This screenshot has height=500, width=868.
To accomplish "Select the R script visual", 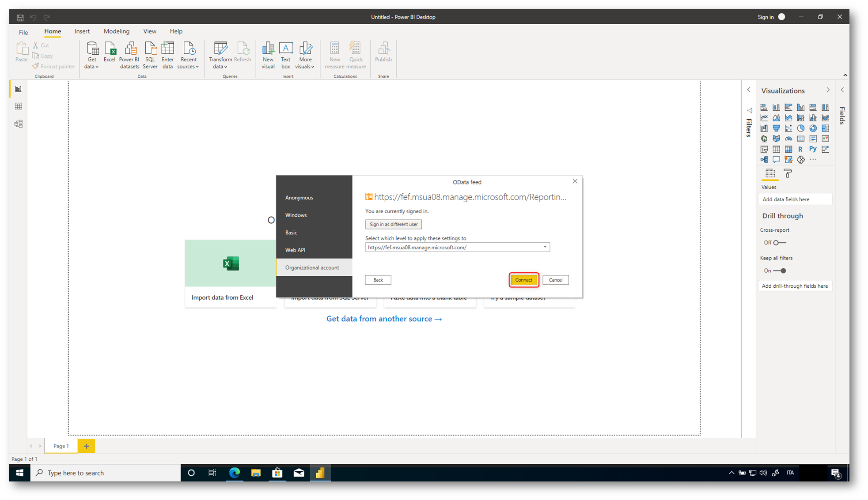I will click(800, 149).
